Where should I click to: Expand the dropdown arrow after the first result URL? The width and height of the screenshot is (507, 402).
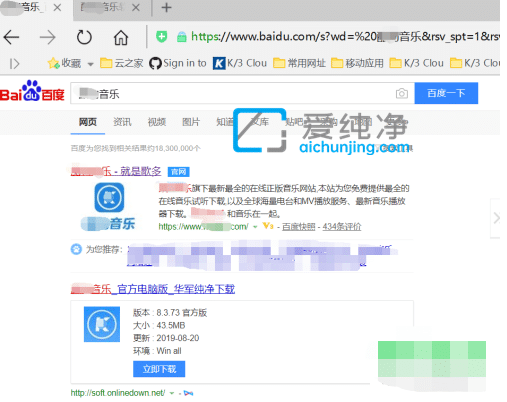click(255, 227)
